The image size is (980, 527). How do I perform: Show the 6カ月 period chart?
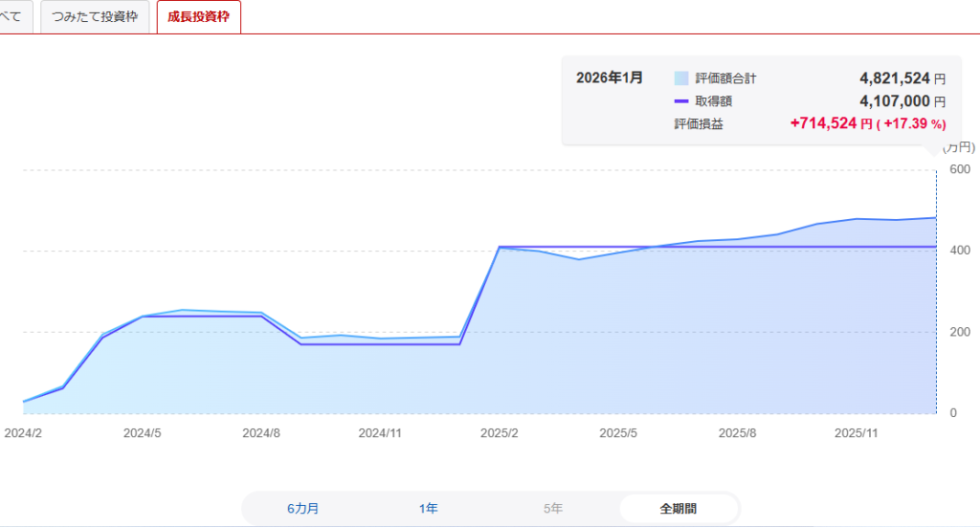[302, 508]
